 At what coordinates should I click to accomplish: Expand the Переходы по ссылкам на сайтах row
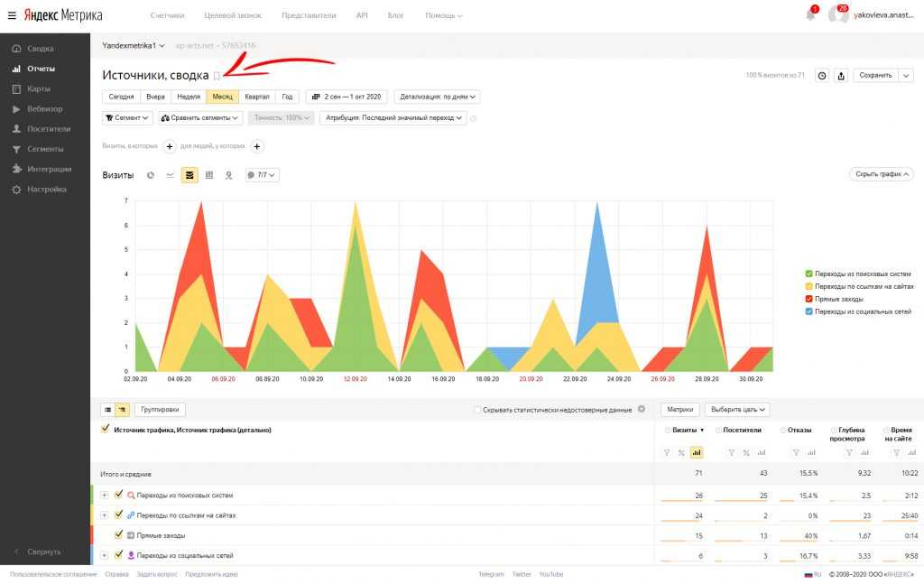[x=105, y=515]
